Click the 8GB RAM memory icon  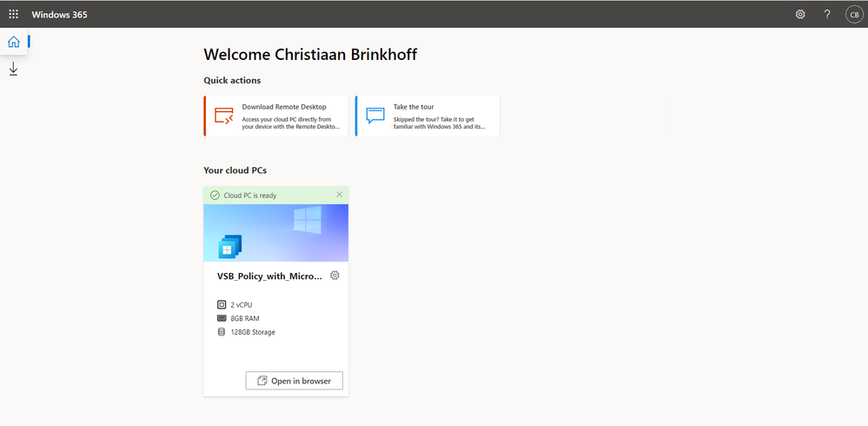(222, 318)
